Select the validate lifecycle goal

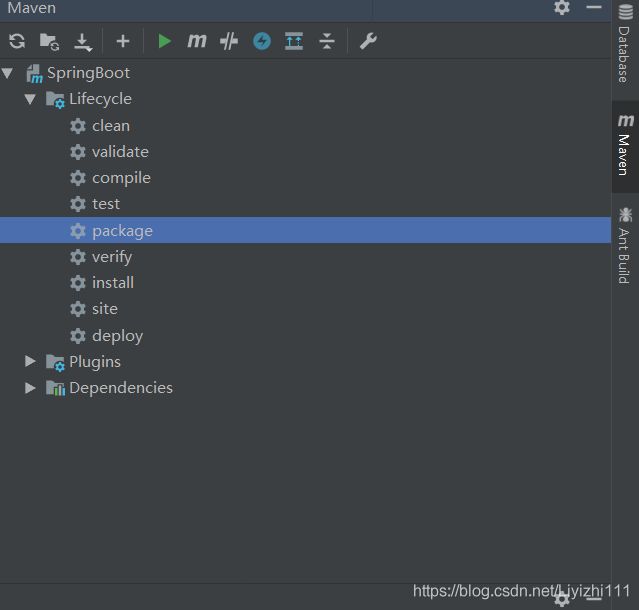(120, 152)
